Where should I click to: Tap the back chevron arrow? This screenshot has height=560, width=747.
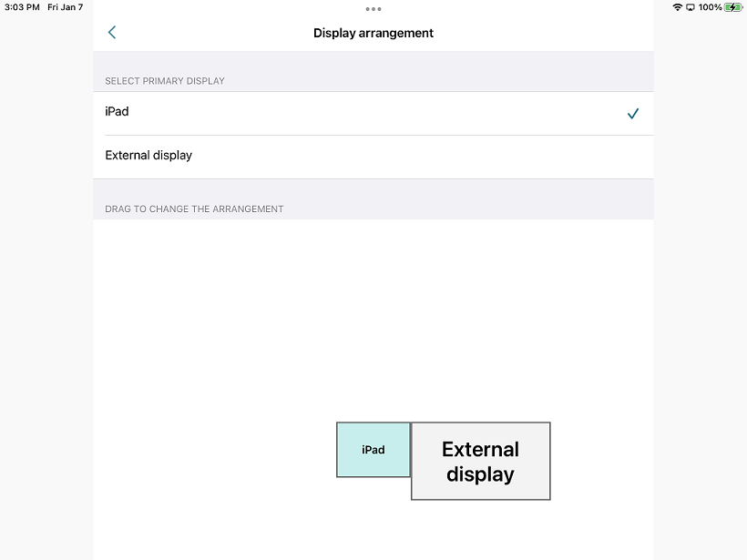[112, 33]
